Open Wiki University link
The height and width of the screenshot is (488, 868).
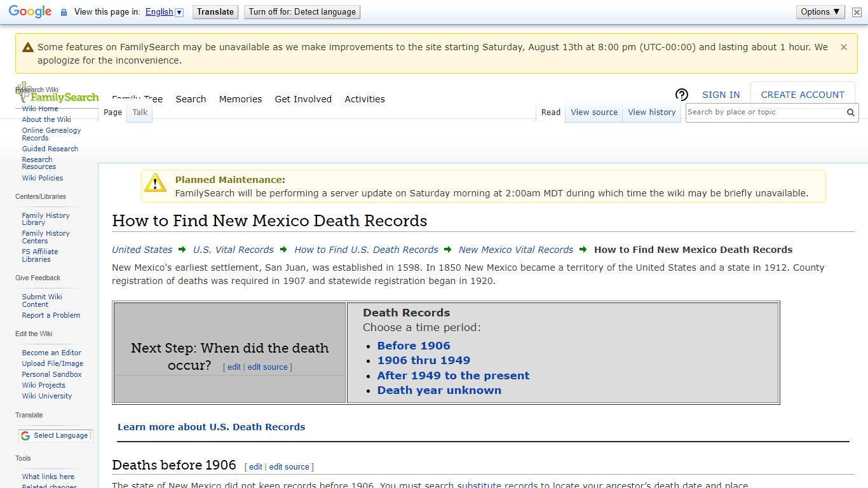pyautogui.click(x=47, y=396)
